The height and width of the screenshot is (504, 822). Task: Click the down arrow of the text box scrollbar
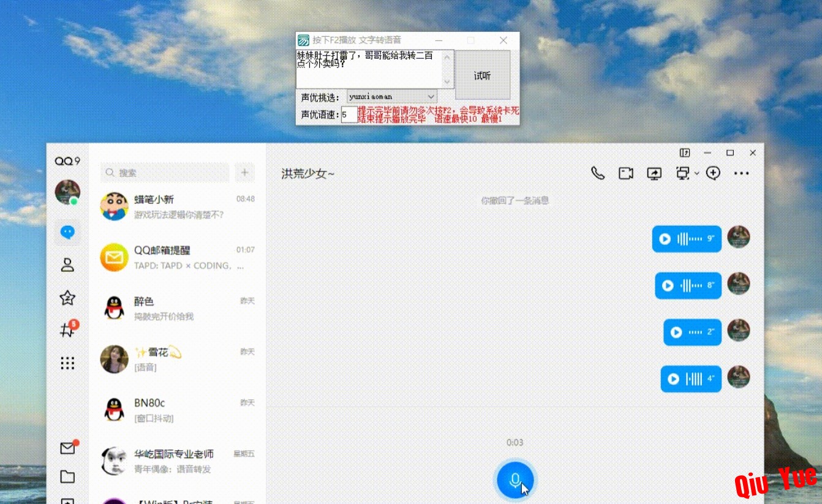(x=447, y=82)
